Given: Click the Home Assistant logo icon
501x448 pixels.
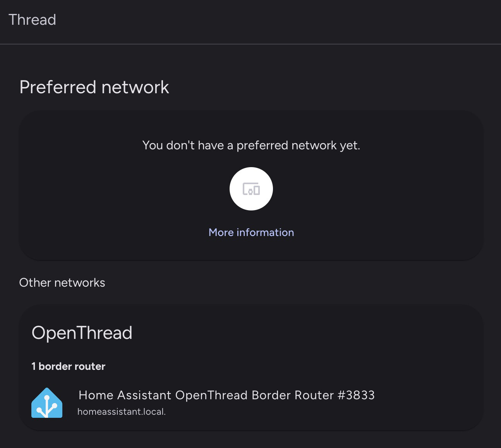Looking at the screenshot, I should coord(47,403).
